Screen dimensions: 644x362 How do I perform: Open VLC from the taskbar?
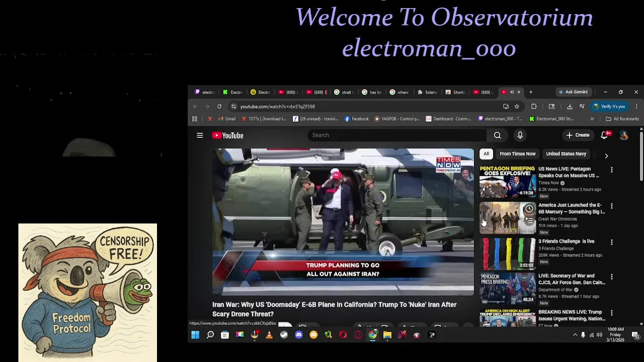pos(269,335)
